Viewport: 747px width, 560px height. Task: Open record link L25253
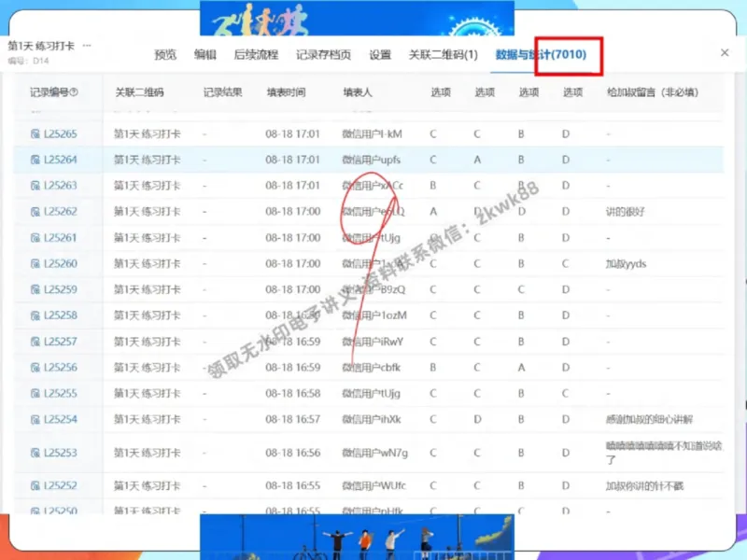coord(60,453)
